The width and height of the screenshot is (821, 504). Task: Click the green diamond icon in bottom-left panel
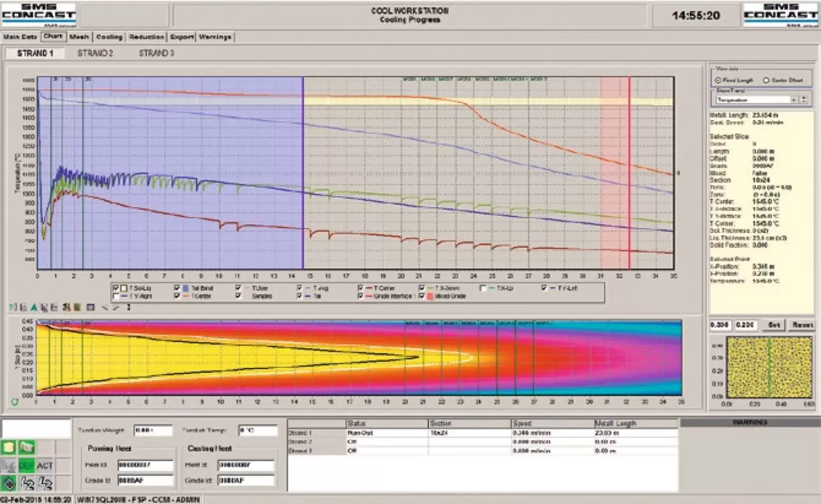[x=9, y=483]
